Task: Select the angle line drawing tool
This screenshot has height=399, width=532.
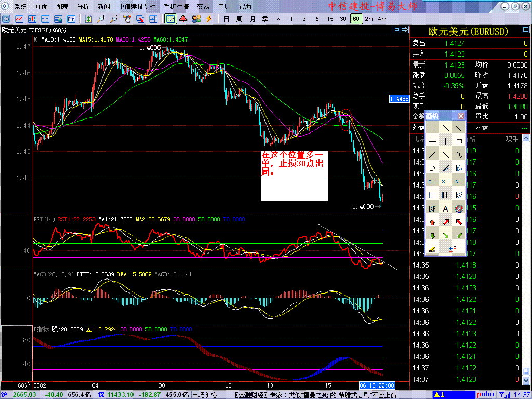Action: [x=446, y=168]
